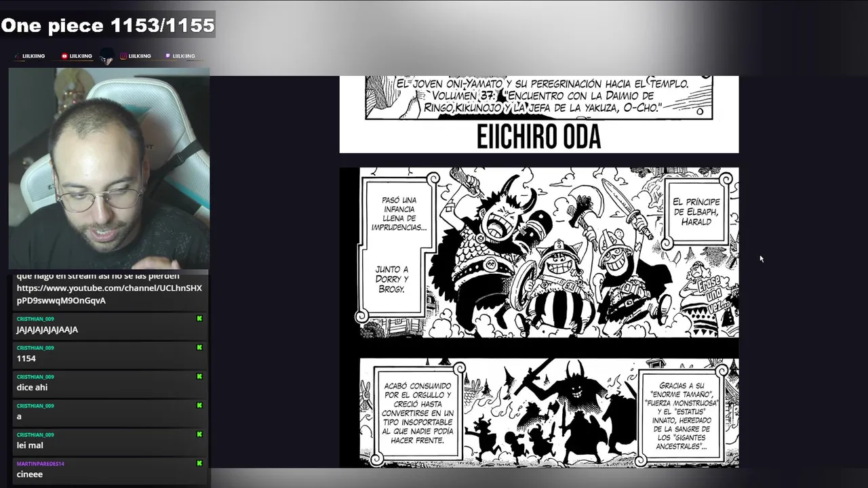Click username CRISTHIAN_009 above the 1154 message

click(35, 348)
